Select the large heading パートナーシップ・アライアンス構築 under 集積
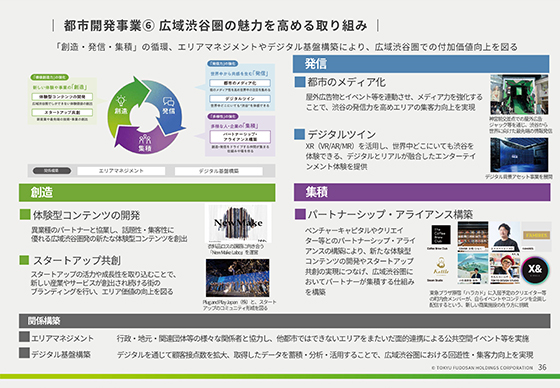 click(x=390, y=214)
